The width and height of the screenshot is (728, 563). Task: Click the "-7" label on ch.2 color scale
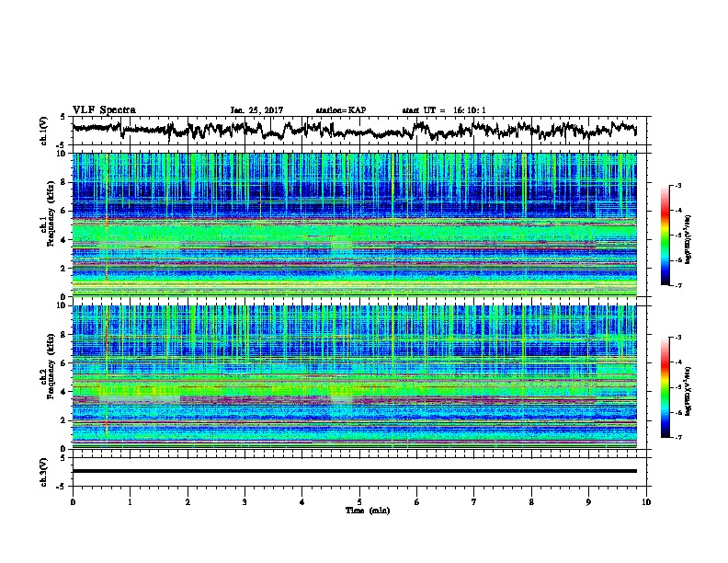678,437
